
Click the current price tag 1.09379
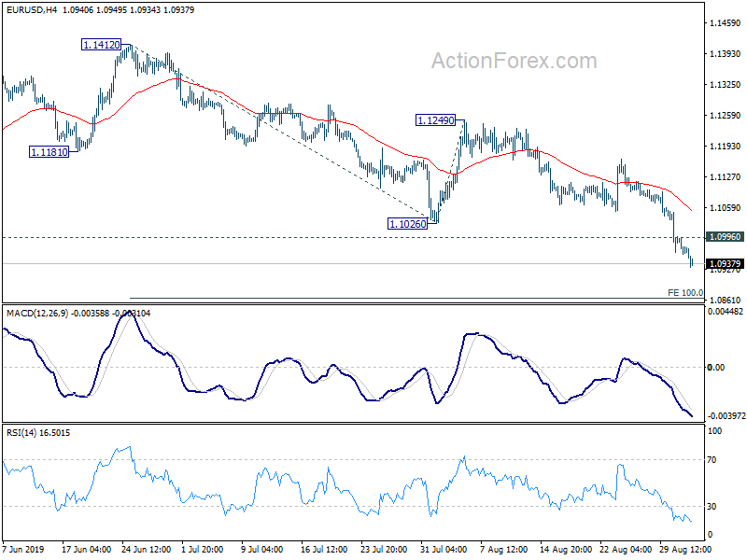[x=726, y=264]
